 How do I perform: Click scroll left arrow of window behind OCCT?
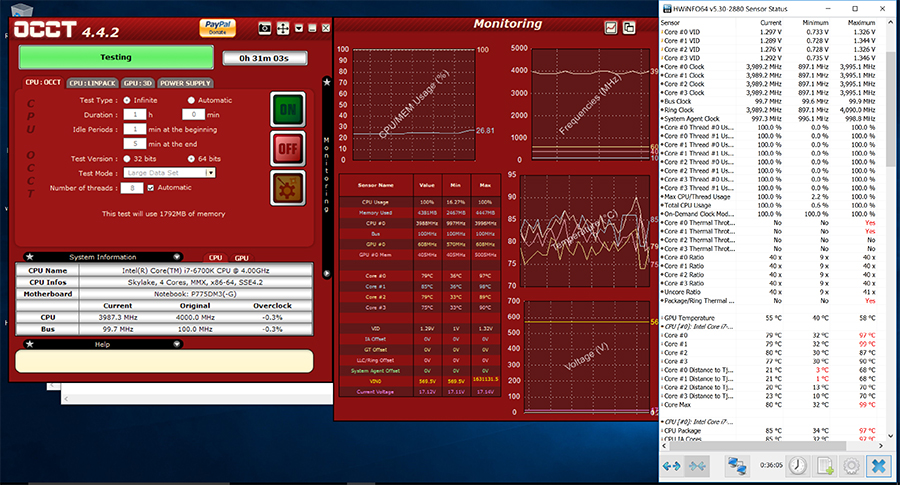point(66,398)
